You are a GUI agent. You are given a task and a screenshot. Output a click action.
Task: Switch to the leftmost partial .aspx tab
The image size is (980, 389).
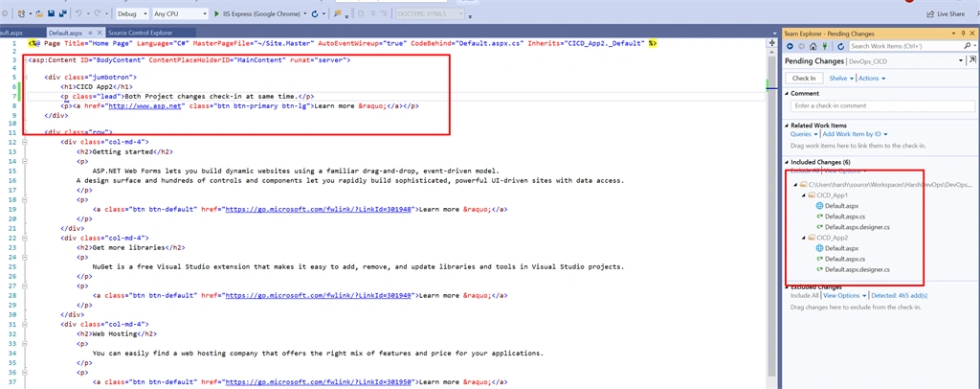tap(12, 33)
